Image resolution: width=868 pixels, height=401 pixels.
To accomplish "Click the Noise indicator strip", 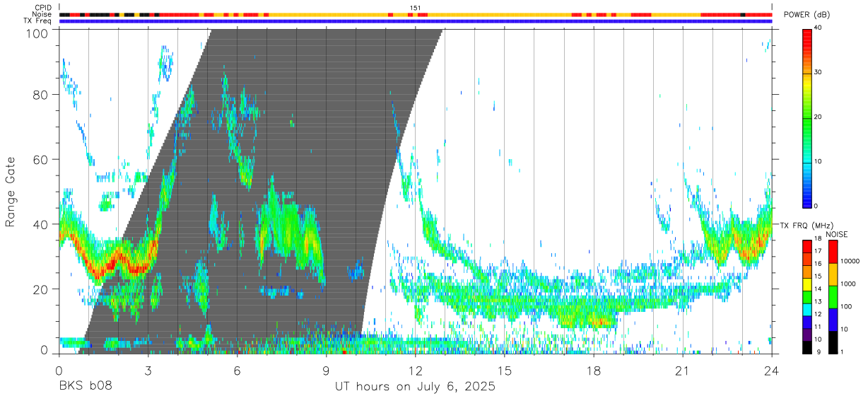I will 416,14.
